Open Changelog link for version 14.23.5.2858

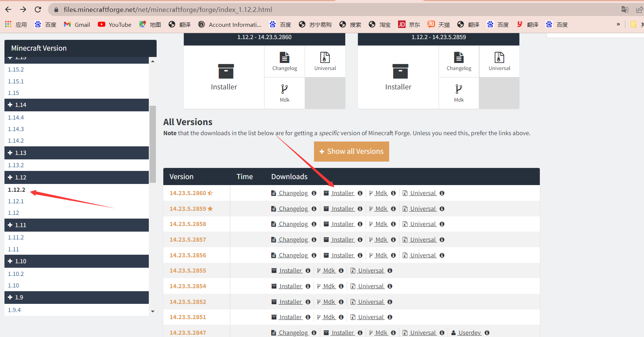point(290,224)
